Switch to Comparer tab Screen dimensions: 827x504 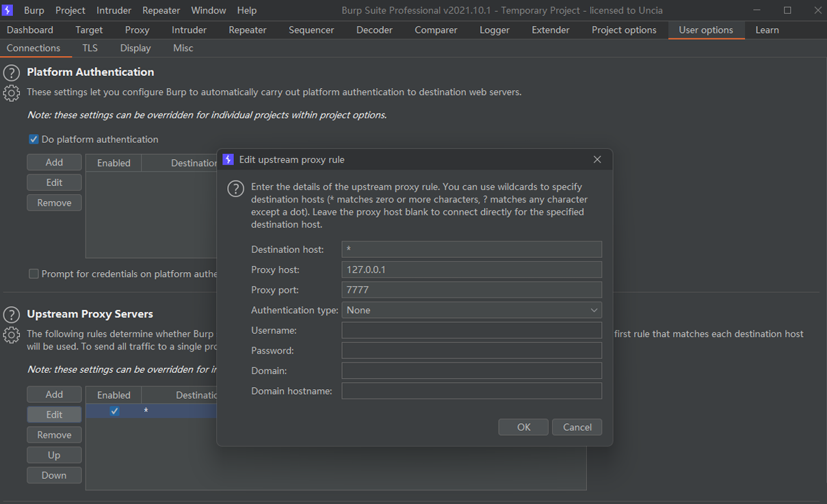[x=436, y=30]
